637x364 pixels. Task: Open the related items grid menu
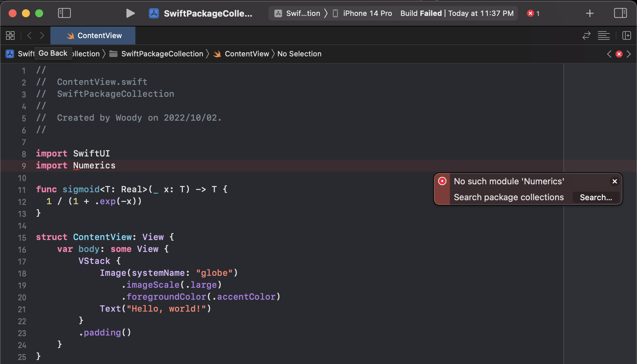click(x=10, y=35)
